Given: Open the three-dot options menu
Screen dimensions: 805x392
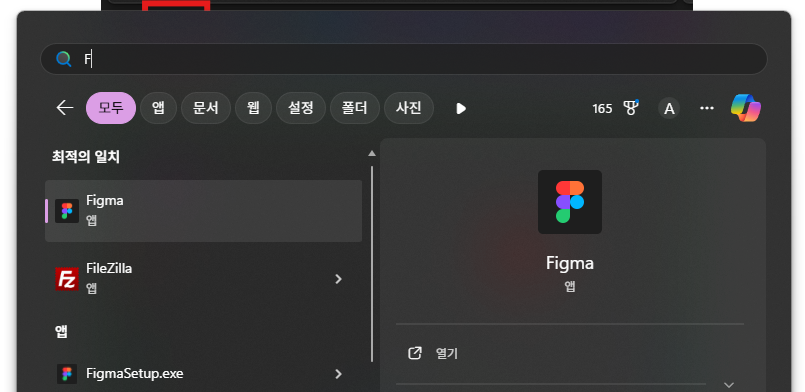Looking at the screenshot, I should pos(707,108).
